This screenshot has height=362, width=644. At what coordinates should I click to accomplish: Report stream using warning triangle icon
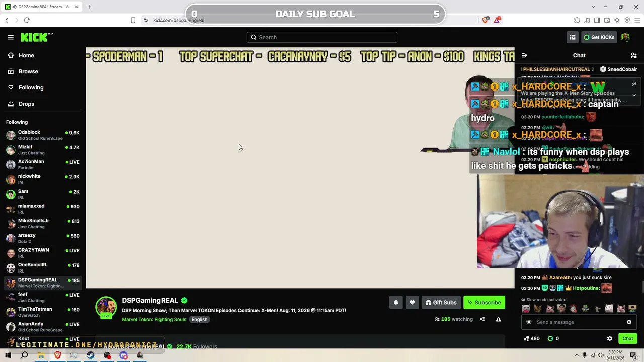point(498,319)
